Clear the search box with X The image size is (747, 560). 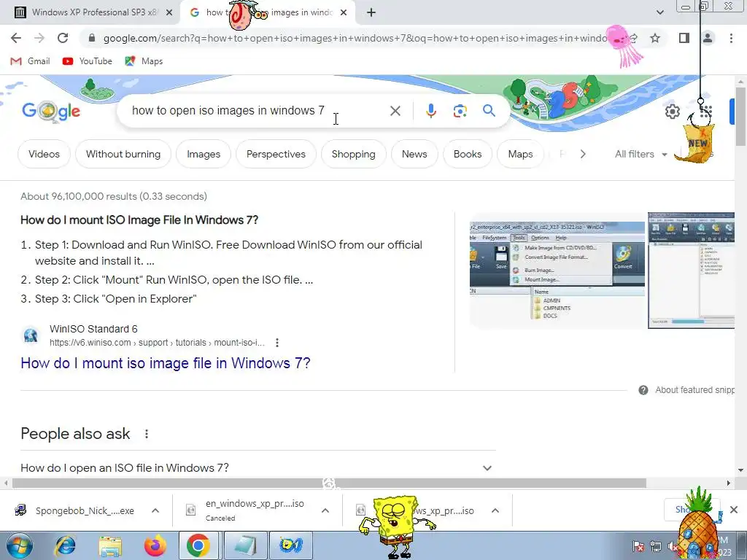click(x=395, y=111)
